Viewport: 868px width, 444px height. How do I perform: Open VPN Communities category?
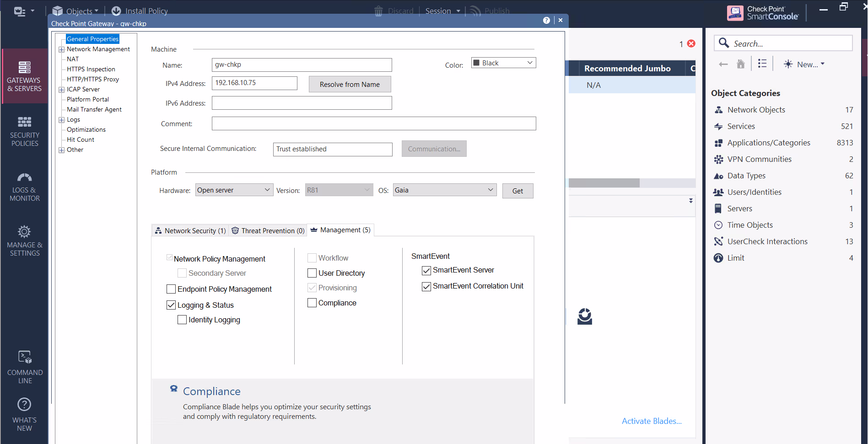[x=783, y=159]
